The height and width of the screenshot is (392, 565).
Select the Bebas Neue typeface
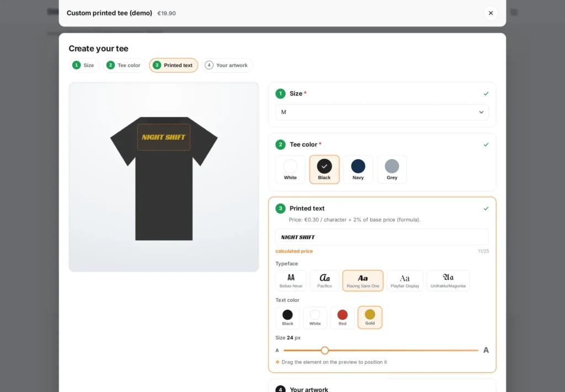pyautogui.click(x=291, y=281)
